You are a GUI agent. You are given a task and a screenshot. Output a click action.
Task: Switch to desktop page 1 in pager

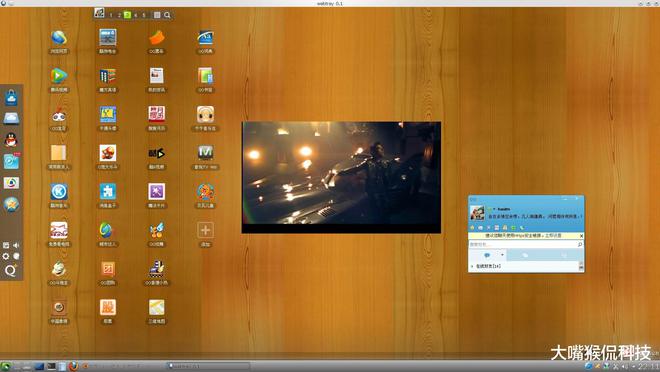point(111,15)
